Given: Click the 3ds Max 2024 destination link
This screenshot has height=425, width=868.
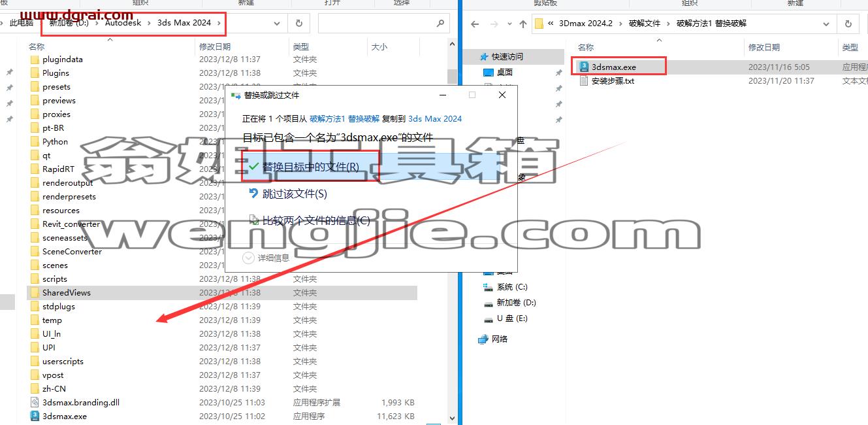Looking at the screenshot, I should (x=435, y=118).
